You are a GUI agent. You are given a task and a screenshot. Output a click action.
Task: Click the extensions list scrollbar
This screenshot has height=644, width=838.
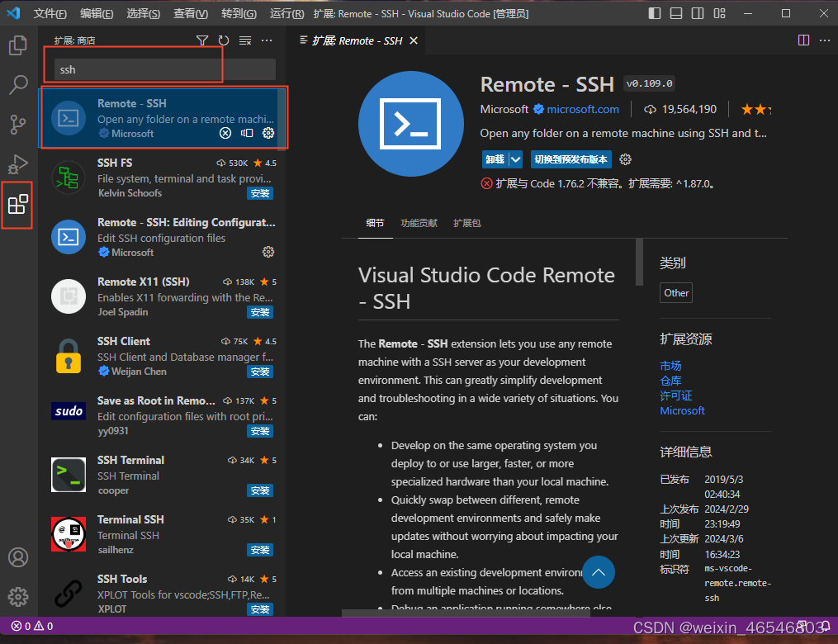click(x=282, y=121)
